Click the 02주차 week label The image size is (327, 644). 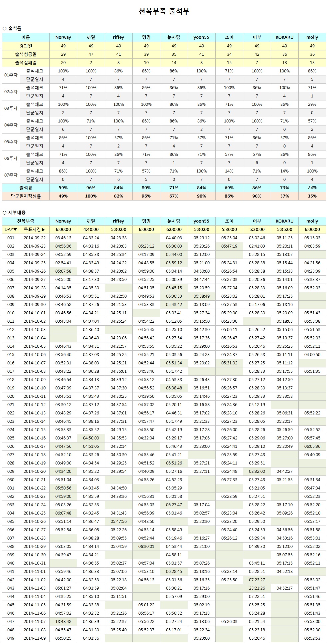11,92
